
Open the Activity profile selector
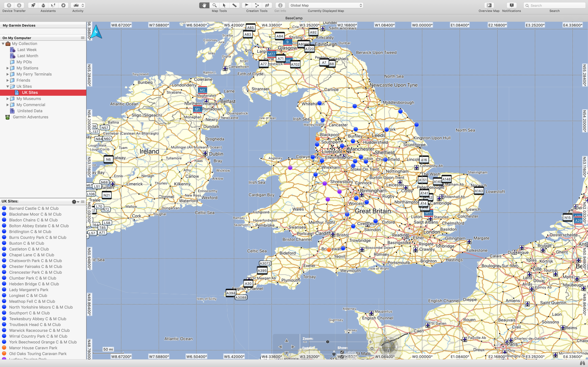(78, 5)
